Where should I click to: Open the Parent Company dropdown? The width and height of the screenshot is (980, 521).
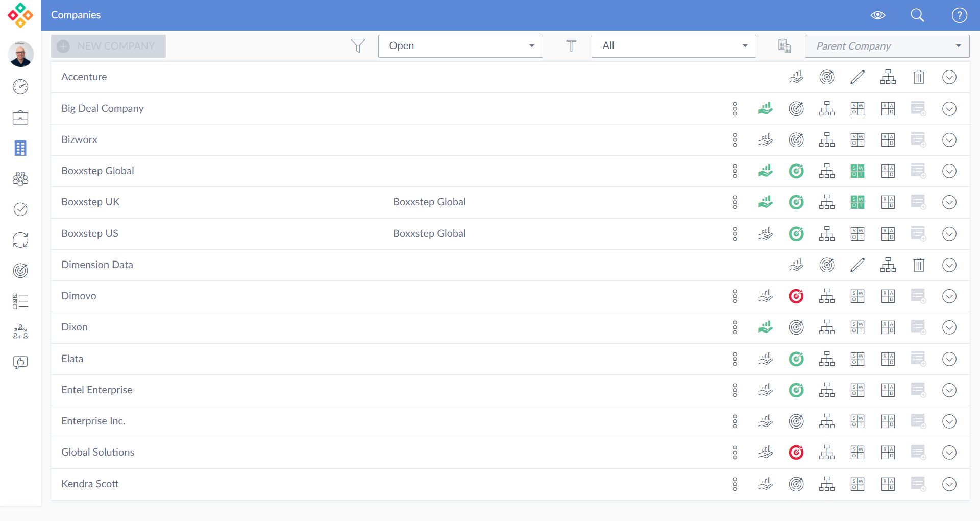click(887, 46)
